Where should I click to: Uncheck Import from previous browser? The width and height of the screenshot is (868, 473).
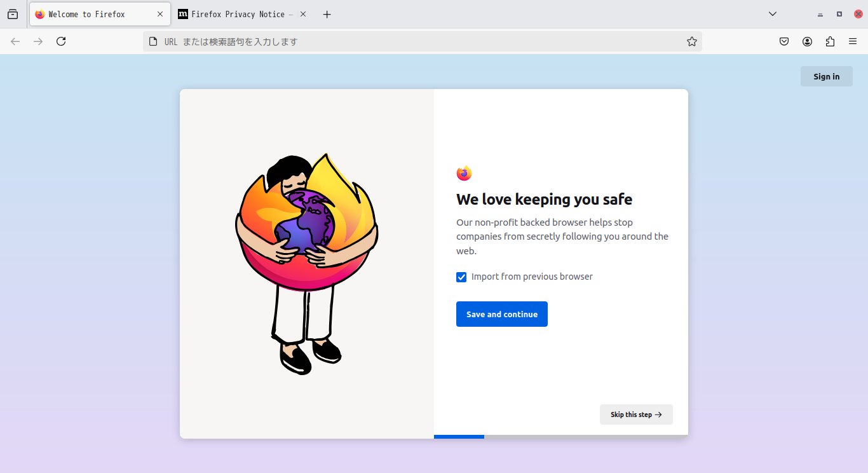coord(461,277)
